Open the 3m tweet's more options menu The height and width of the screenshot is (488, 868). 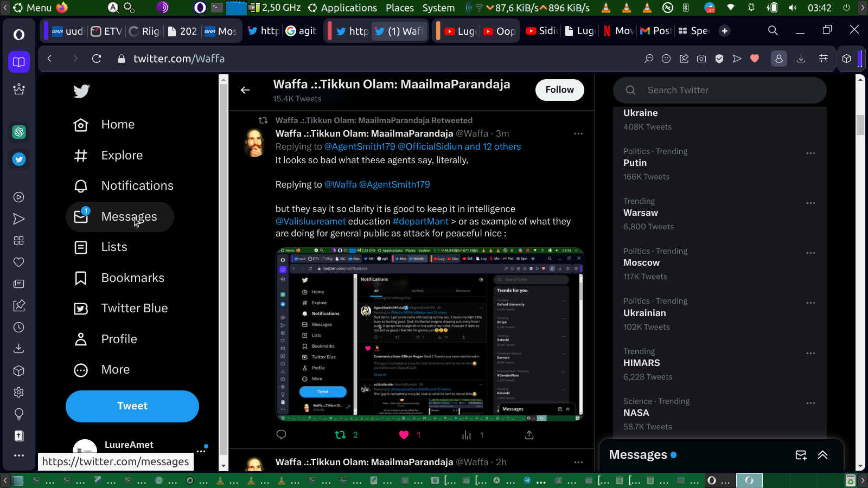(x=578, y=133)
